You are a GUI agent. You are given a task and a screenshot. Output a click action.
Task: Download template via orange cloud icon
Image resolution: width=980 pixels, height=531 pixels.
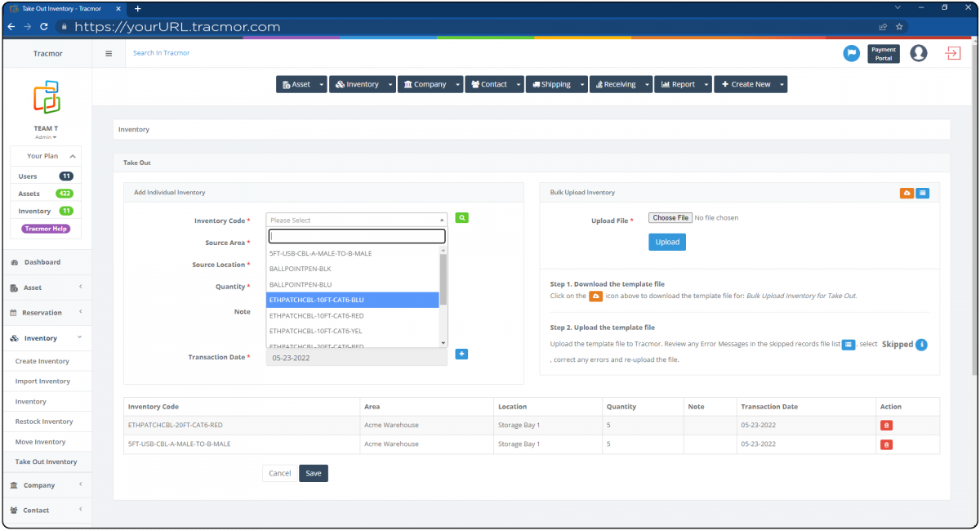906,193
